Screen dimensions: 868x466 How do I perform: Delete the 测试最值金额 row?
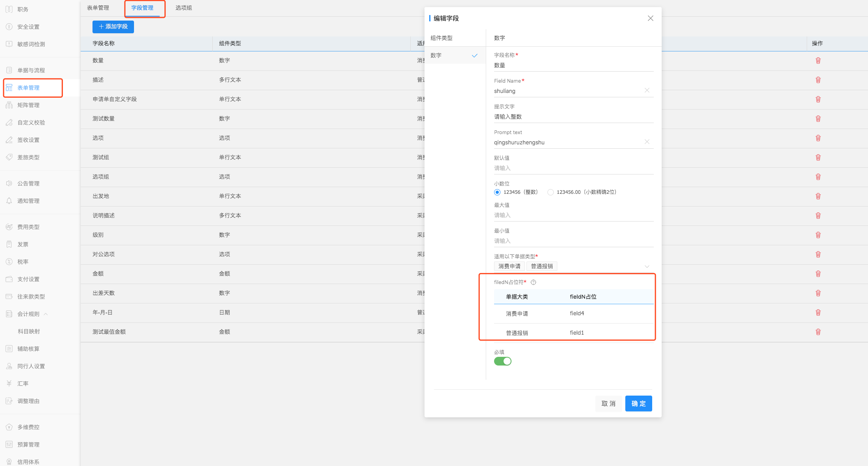pos(818,332)
